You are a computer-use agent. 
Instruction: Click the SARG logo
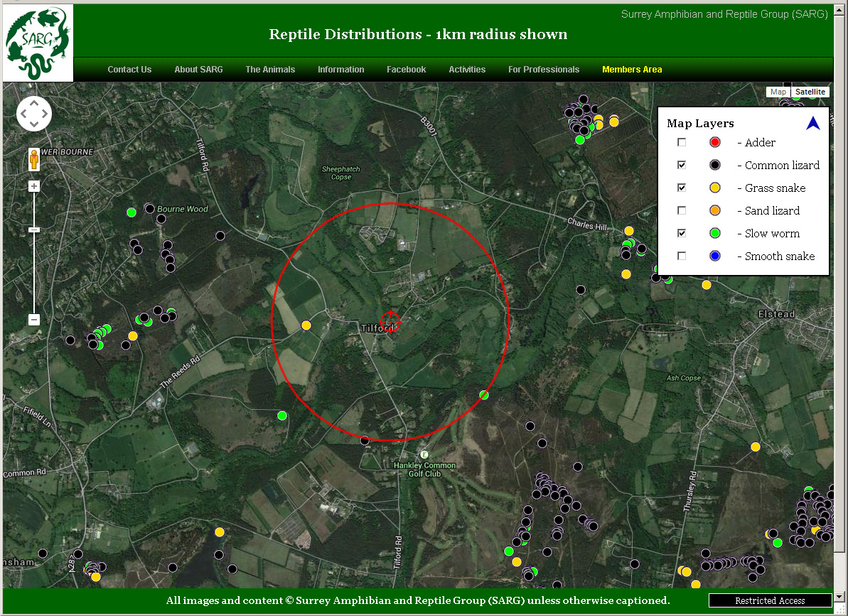tap(38, 43)
